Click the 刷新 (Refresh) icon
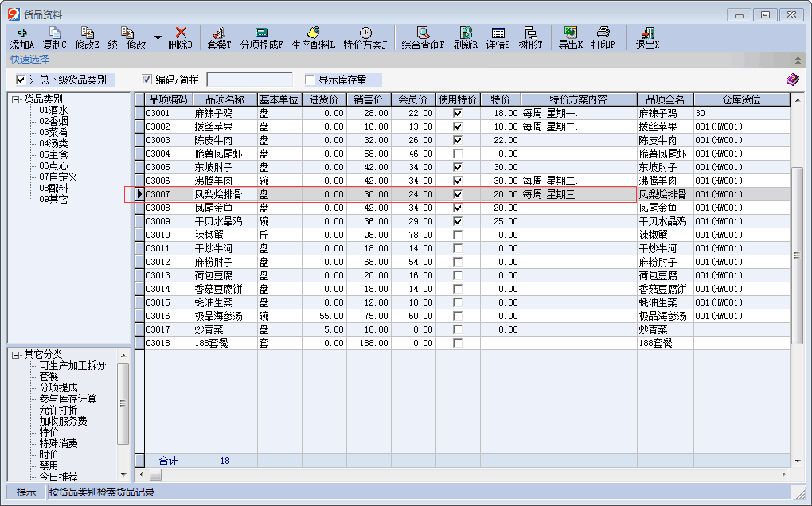Screen dimensions: 812x506 (x=466, y=33)
